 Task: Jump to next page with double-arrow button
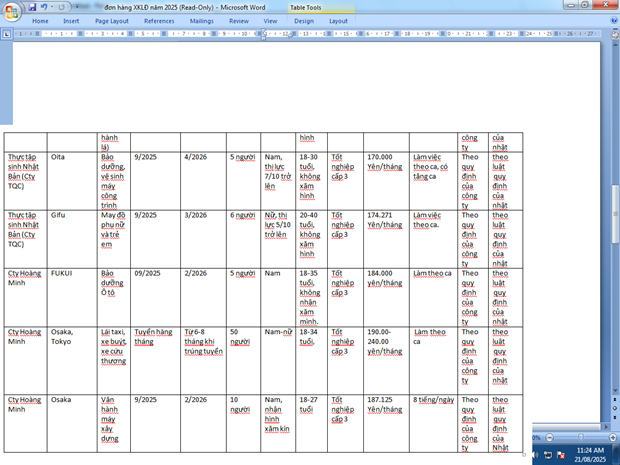tap(615, 417)
